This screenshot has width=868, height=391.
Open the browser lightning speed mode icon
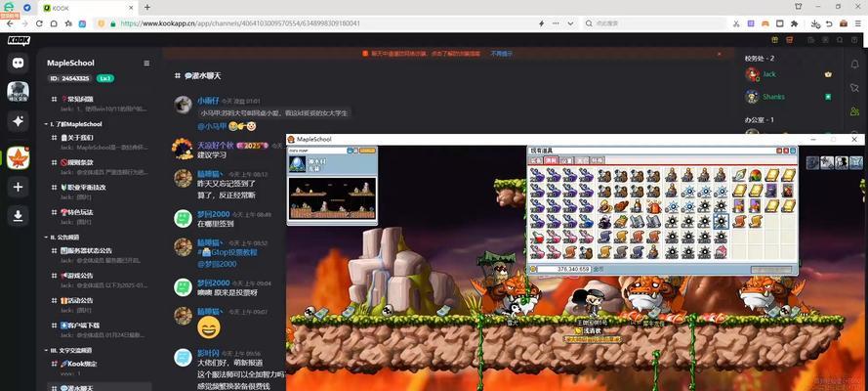(541, 23)
